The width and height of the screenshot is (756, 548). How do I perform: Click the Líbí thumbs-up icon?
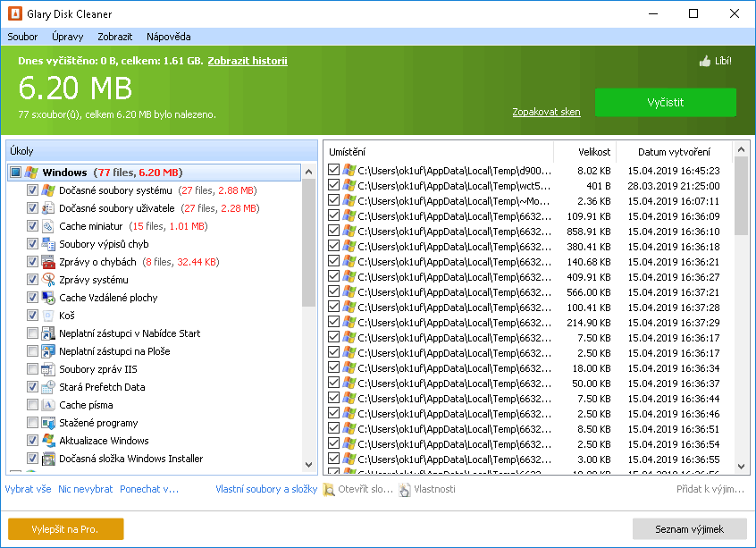pyautogui.click(x=704, y=62)
